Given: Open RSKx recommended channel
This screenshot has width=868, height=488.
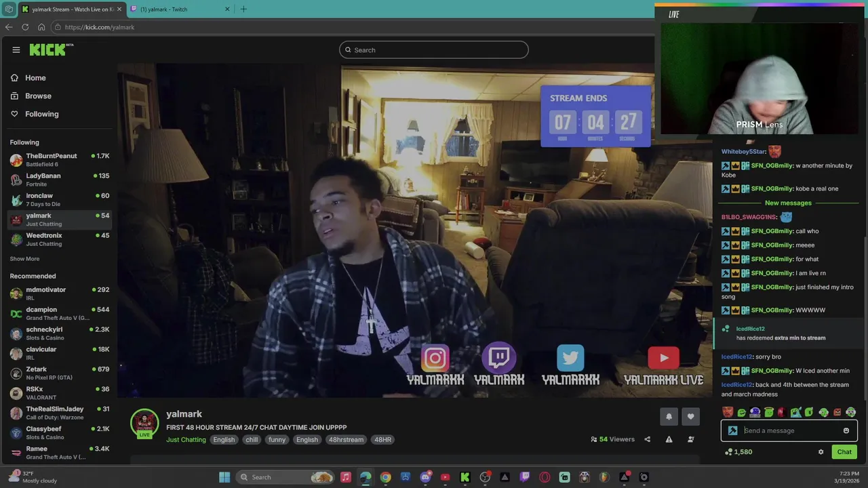Looking at the screenshot, I should [60, 392].
